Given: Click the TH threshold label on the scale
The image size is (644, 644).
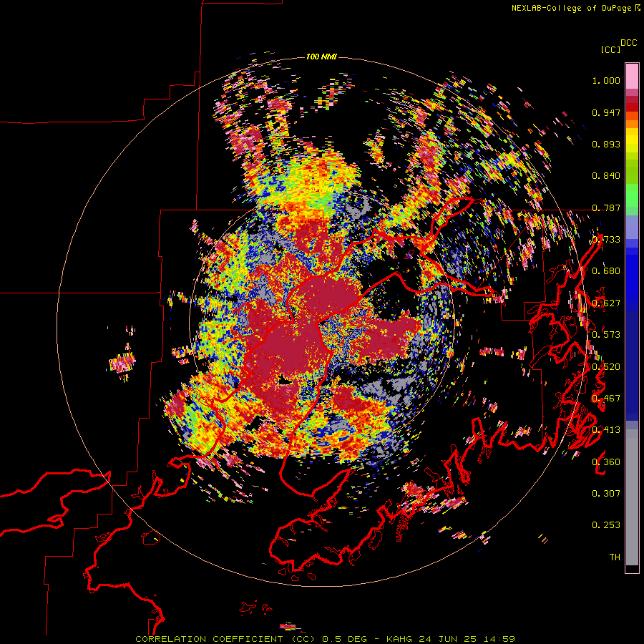Looking at the screenshot, I should click(x=615, y=557).
